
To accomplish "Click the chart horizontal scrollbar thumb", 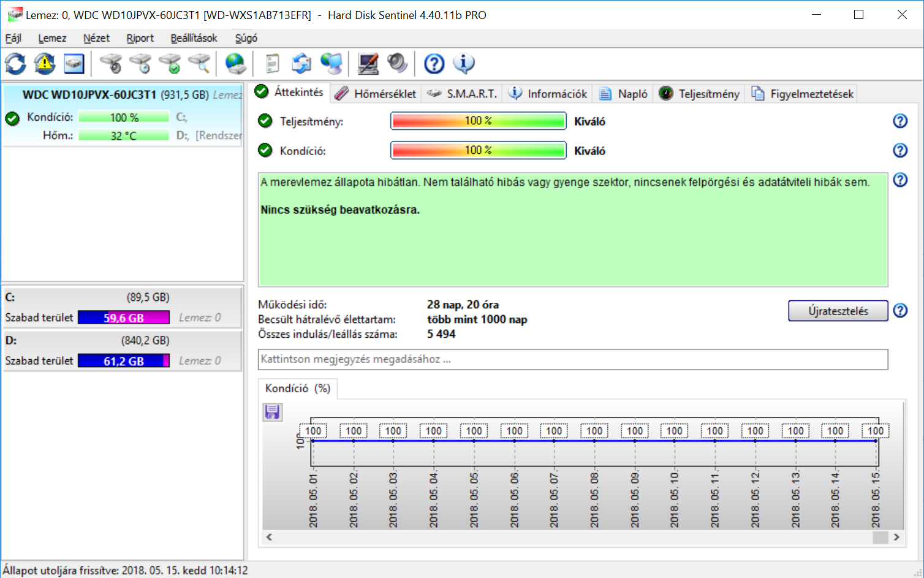I will (x=880, y=537).
